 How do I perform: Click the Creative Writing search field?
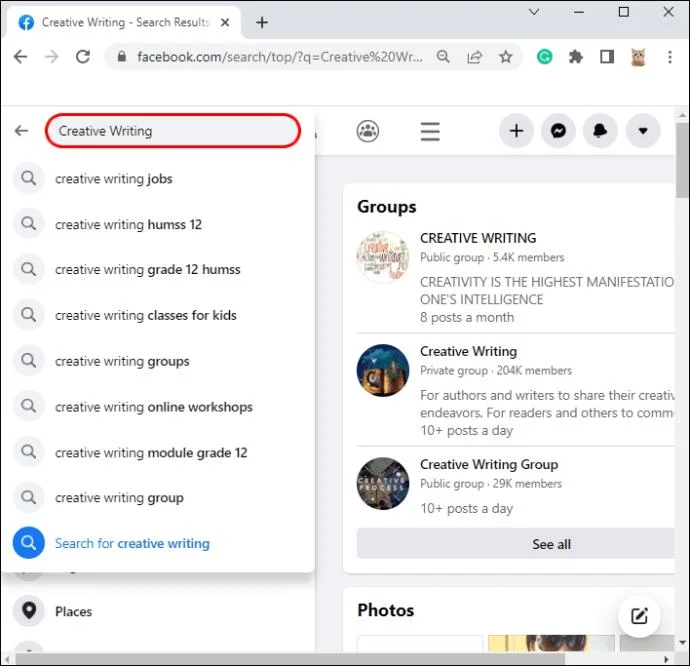[x=173, y=131]
